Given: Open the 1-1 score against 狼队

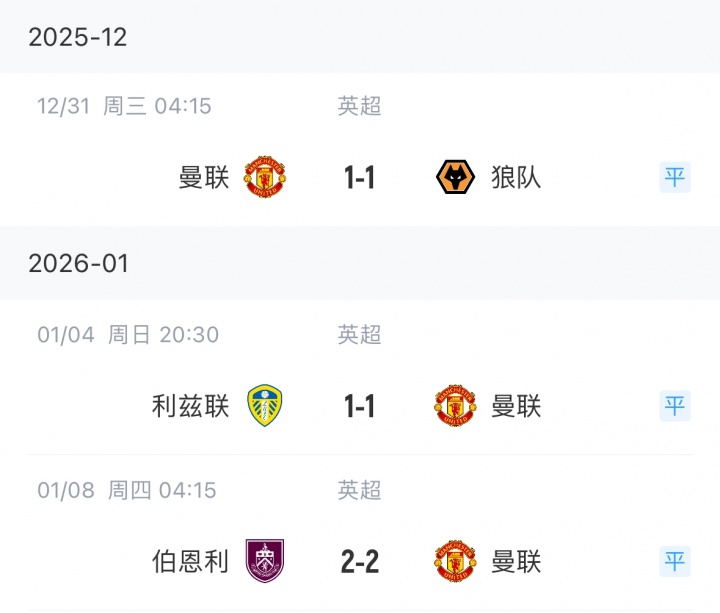Looking at the screenshot, I should (360, 177).
